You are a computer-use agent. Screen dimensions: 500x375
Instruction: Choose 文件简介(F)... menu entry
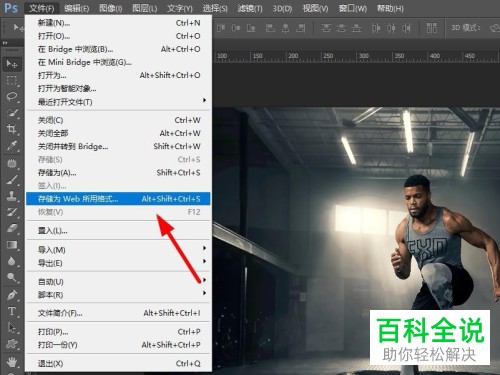(x=118, y=313)
